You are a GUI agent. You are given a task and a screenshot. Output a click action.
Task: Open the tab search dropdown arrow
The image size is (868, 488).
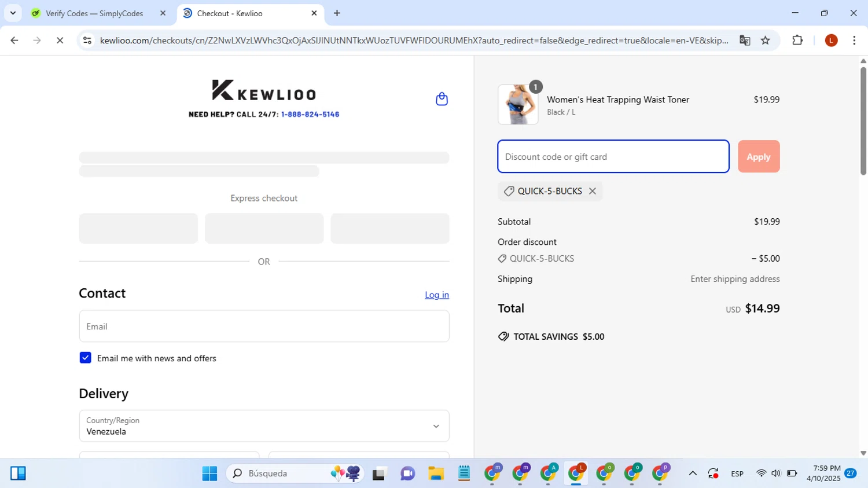click(13, 13)
